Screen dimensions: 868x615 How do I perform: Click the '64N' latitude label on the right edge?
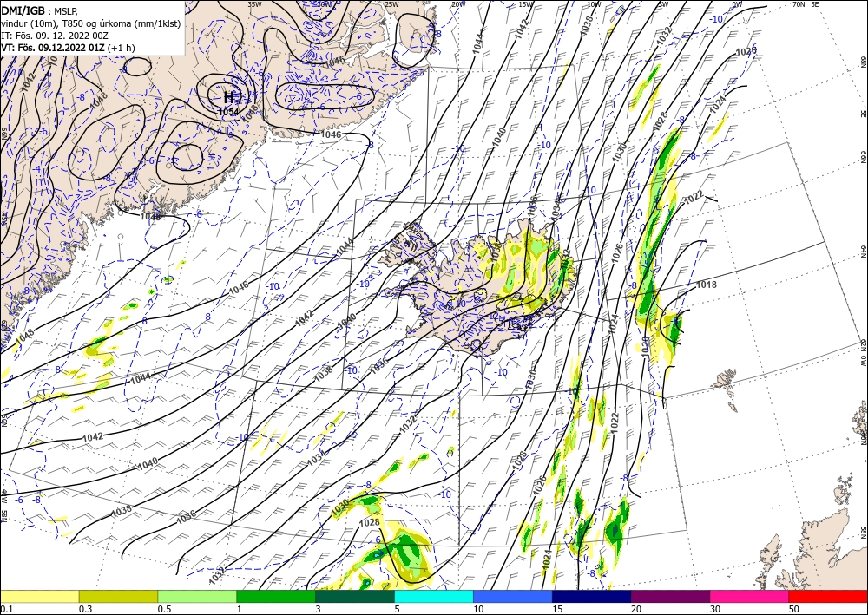click(x=863, y=252)
